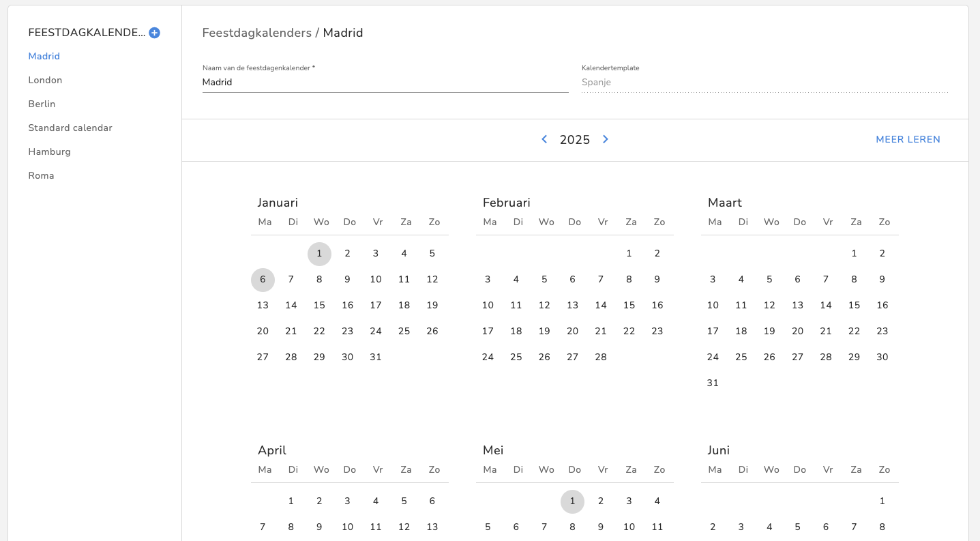Viewport: 980px width, 541px height.
Task: Choose February 14 in the calendar
Action: 601,306
